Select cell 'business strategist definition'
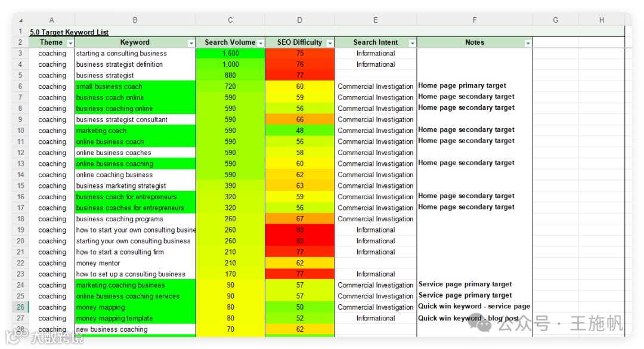The width and height of the screenshot is (644, 349). point(135,64)
